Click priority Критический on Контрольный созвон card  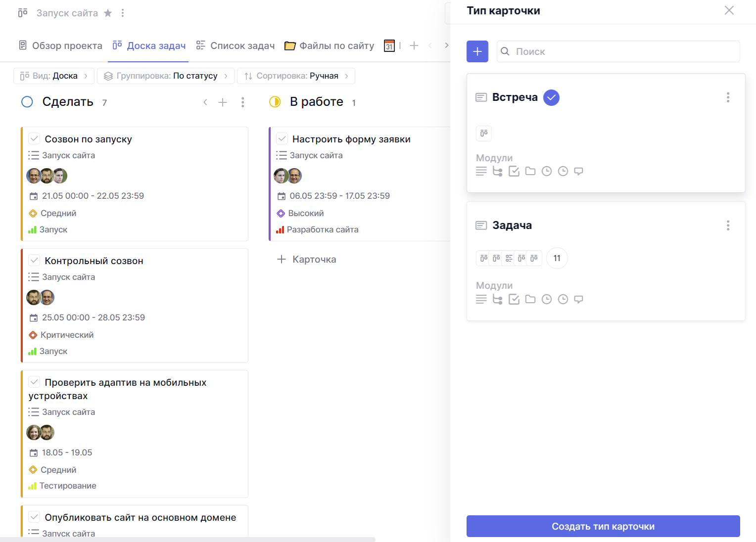click(61, 335)
